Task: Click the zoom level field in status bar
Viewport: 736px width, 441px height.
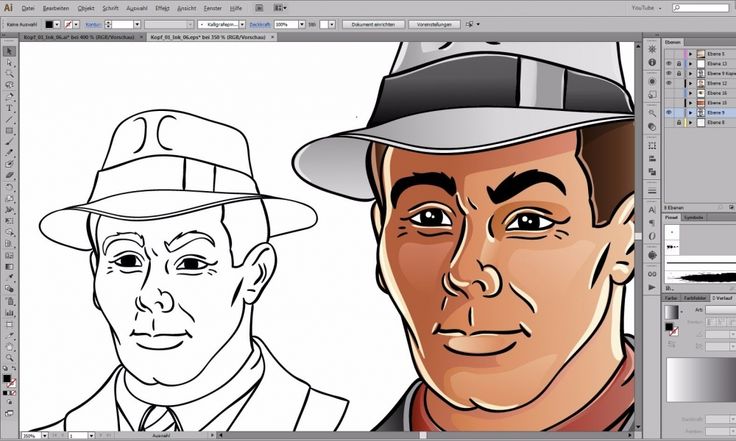Action: coord(30,436)
